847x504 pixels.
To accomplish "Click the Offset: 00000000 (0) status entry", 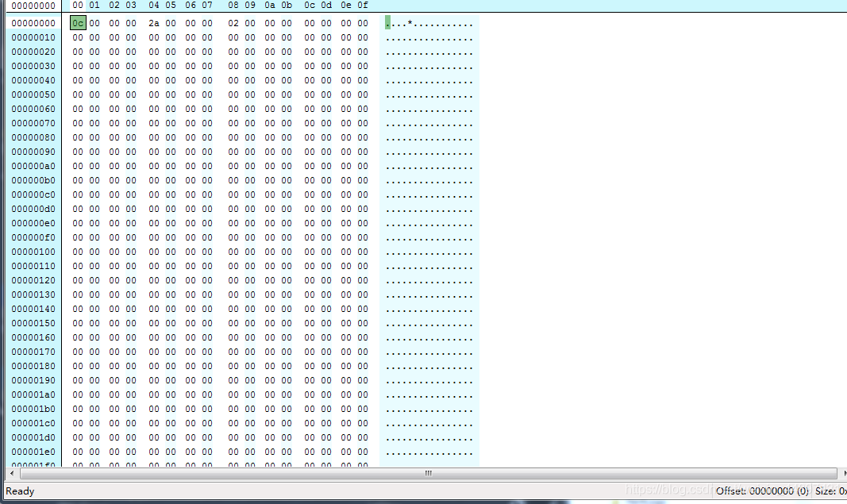I will click(x=762, y=491).
